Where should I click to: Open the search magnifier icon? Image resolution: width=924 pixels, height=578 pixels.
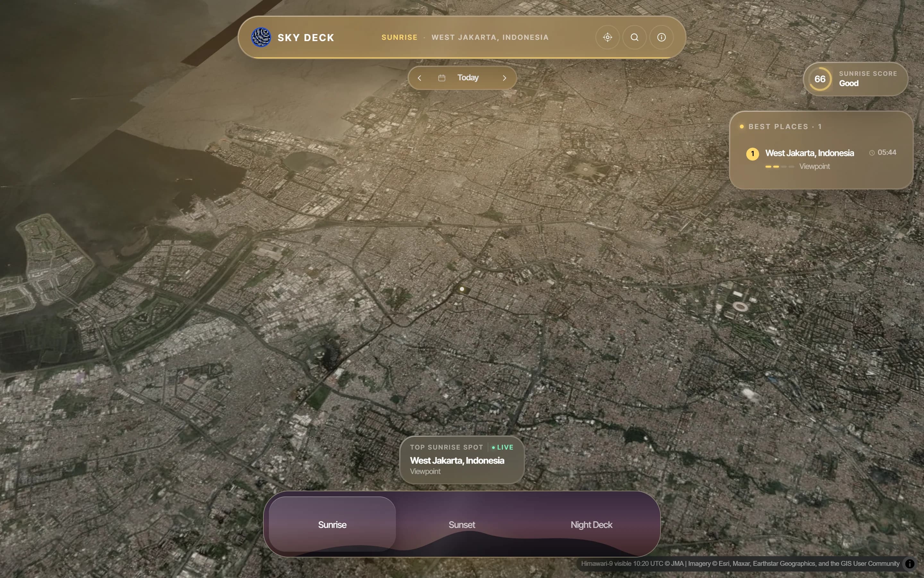pos(635,37)
